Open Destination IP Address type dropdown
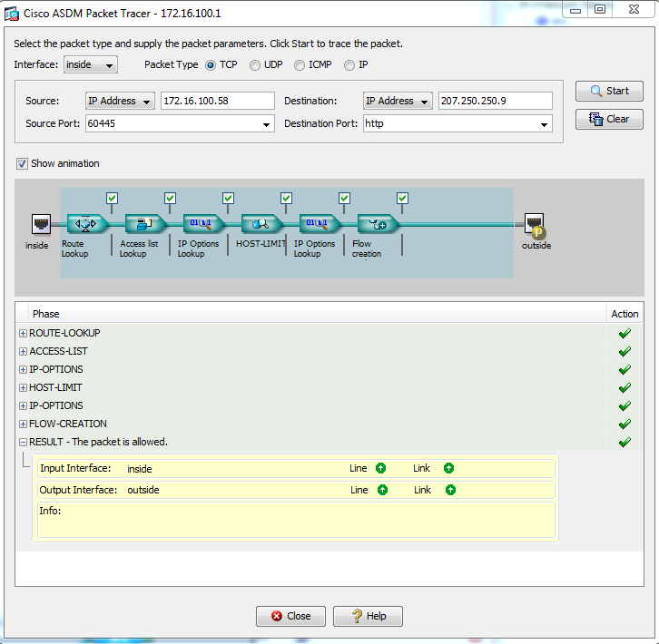The image size is (659, 644). coord(398,101)
